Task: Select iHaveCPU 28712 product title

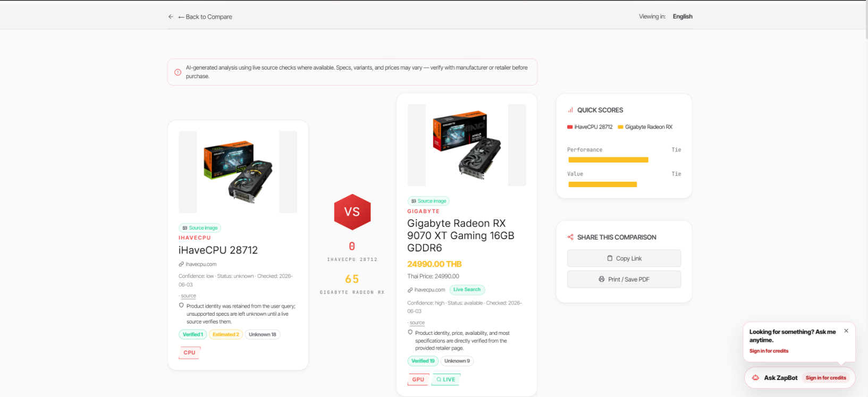Action: click(218, 250)
